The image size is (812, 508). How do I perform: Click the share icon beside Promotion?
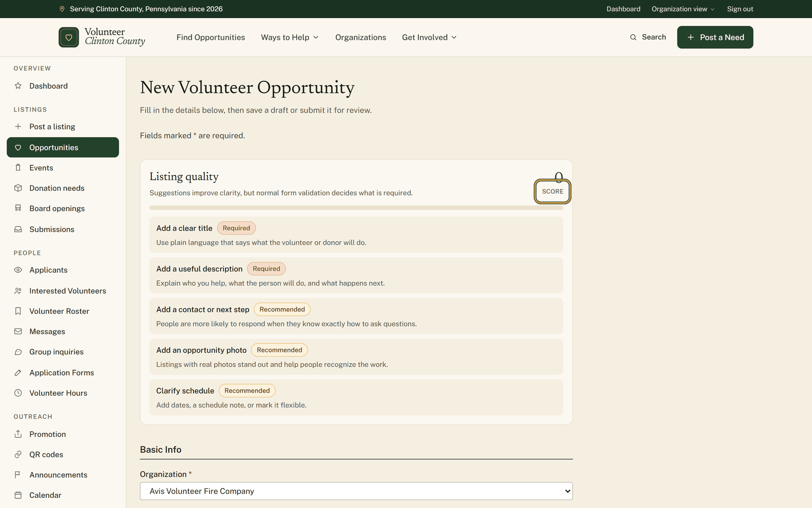(18, 434)
